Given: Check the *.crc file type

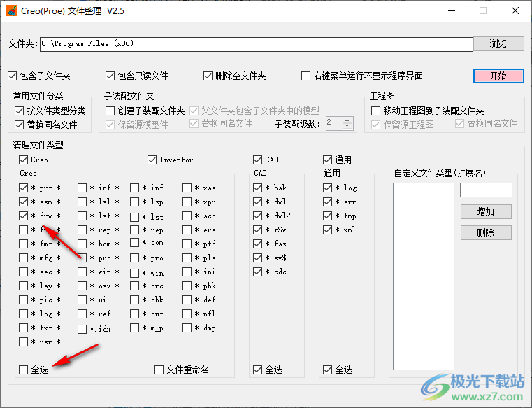Looking at the screenshot, I should coord(135,286).
